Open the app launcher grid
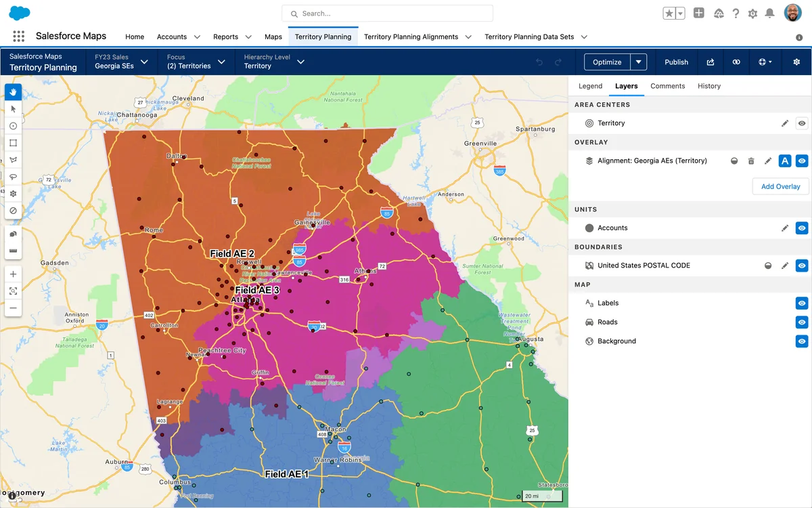812x508 pixels. [x=18, y=37]
